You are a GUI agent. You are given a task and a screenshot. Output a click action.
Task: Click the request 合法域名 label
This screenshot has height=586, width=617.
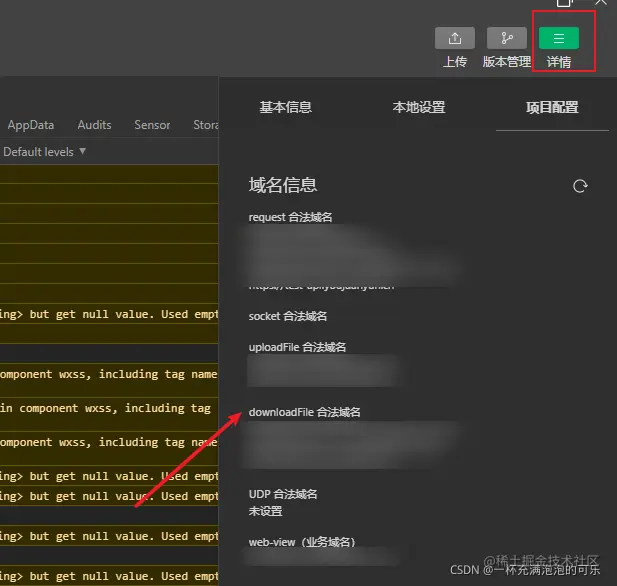[290, 217]
